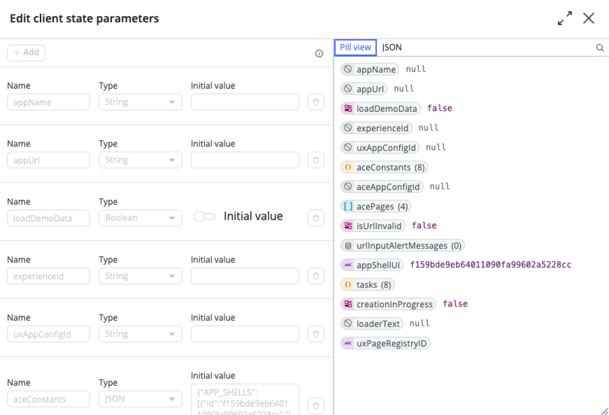Screen dimensions: 609x415
Task: Toggle the loadDemoData initial value switch
Action: [205, 217]
